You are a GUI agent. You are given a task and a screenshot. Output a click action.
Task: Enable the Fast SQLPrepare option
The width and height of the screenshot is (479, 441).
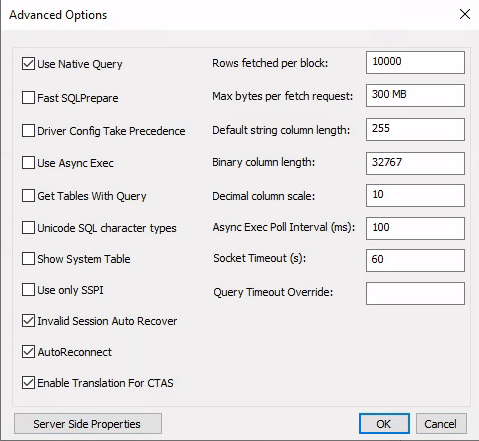tap(28, 98)
